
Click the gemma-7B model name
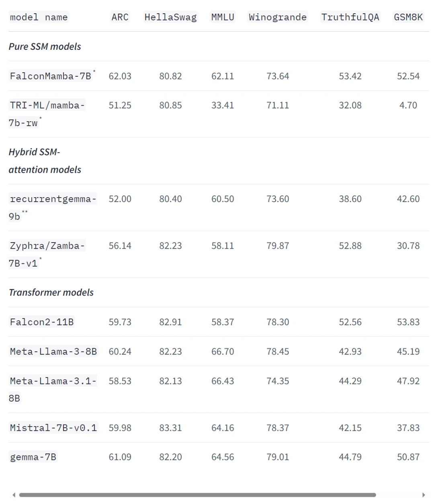tap(33, 457)
